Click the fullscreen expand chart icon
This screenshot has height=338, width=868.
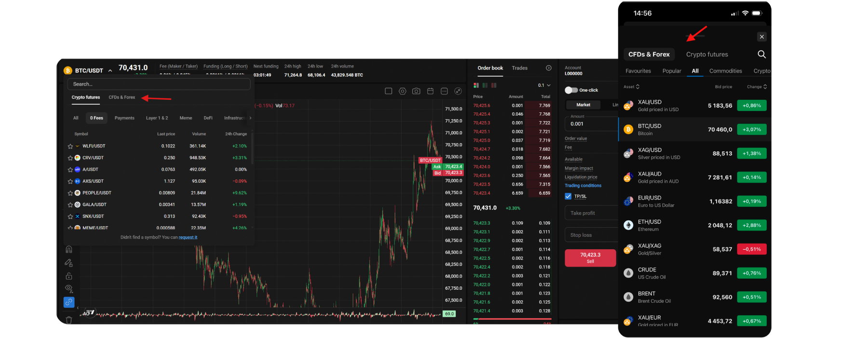tap(459, 91)
